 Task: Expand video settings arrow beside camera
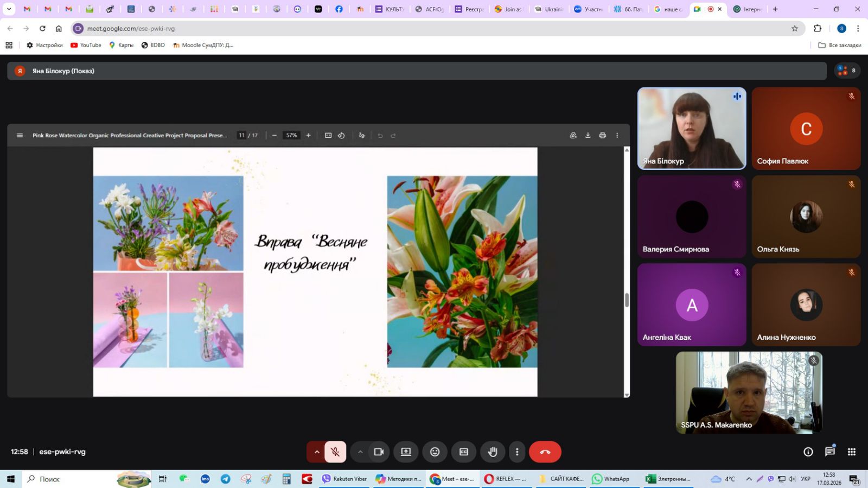point(360,452)
